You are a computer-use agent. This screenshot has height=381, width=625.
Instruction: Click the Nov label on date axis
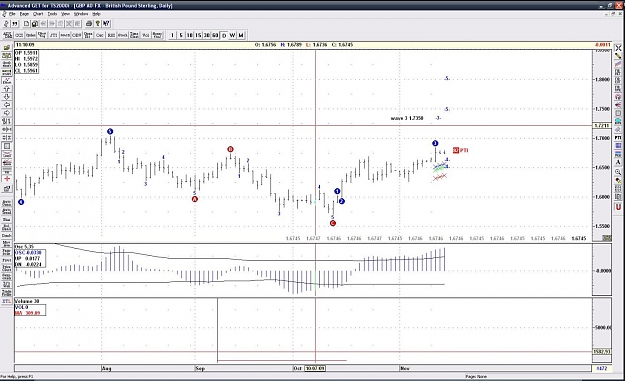[405, 369]
